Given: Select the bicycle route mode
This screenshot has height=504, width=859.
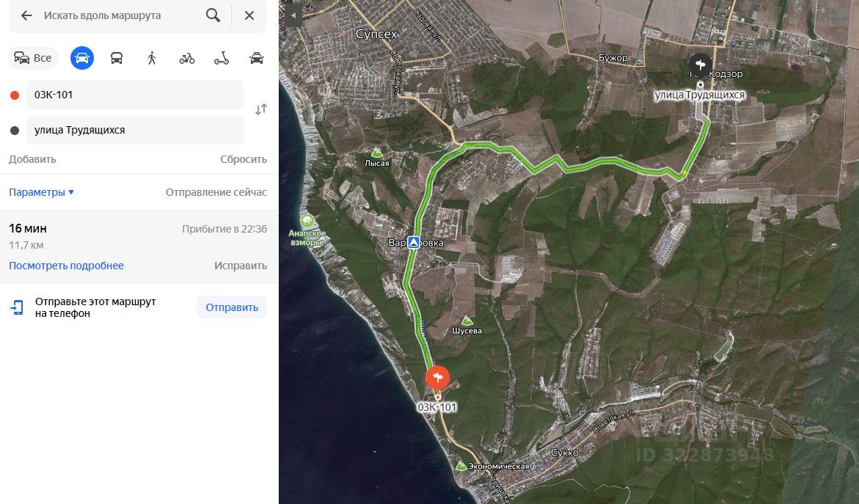Looking at the screenshot, I should [187, 58].
